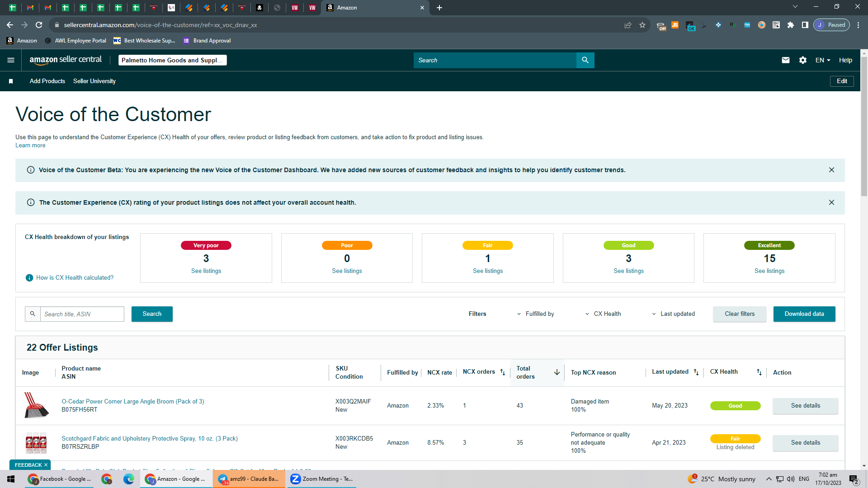This screenshot has height=488, width=868.
Task: Open O-Cedar Power Corner Large Angle Broom link
Action: point(133,402)
